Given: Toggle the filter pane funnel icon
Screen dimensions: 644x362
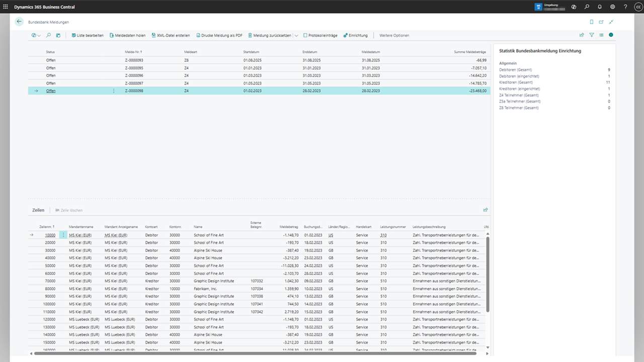Looking at the screenshot, I should 592,35.
